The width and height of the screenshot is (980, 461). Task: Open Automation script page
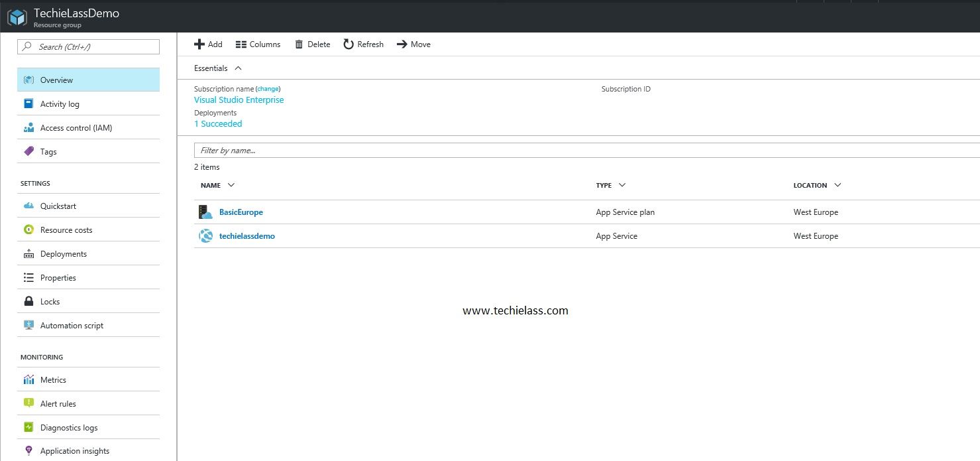[x=88, y=325]
